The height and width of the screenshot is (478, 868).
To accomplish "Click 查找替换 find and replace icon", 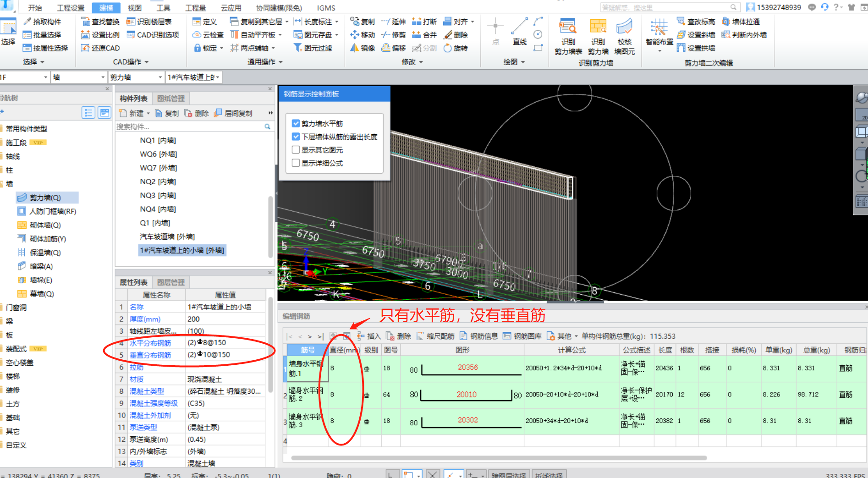I will (x=85, y=22).
